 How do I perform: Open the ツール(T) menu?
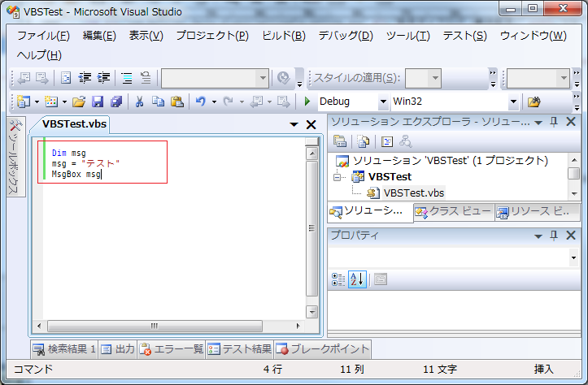[408, 36]
